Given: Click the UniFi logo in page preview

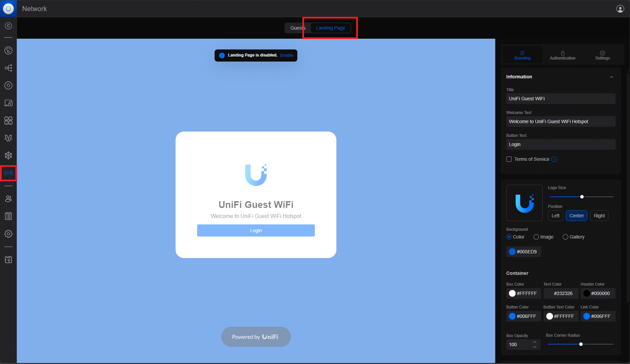Looking at the screenshot, I should point(256,175).
